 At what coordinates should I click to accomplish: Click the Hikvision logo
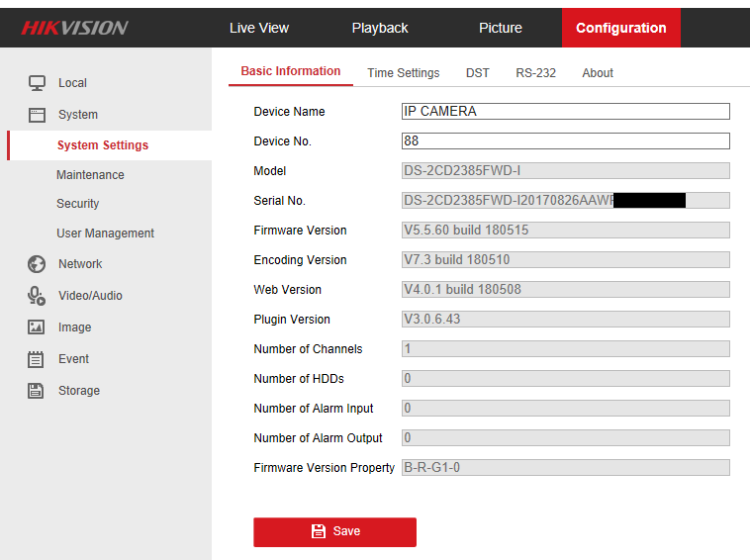[x=75, y=28]
